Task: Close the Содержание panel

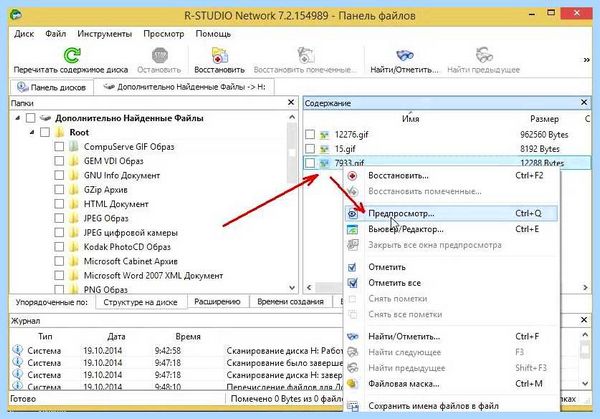Action: pyautogui.click(x=584, y=102)
